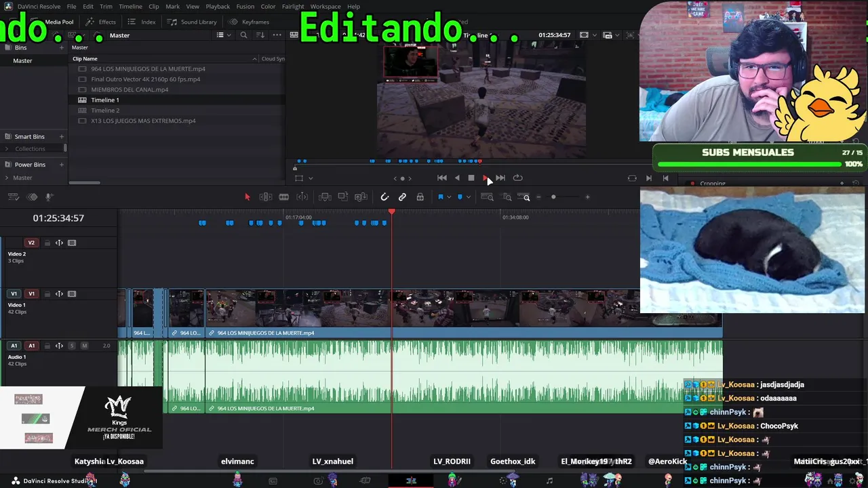Open Timeline View Options icon
Image resolution: width=868 pixels, height=488 pixels.
click(x=13, y=197)
